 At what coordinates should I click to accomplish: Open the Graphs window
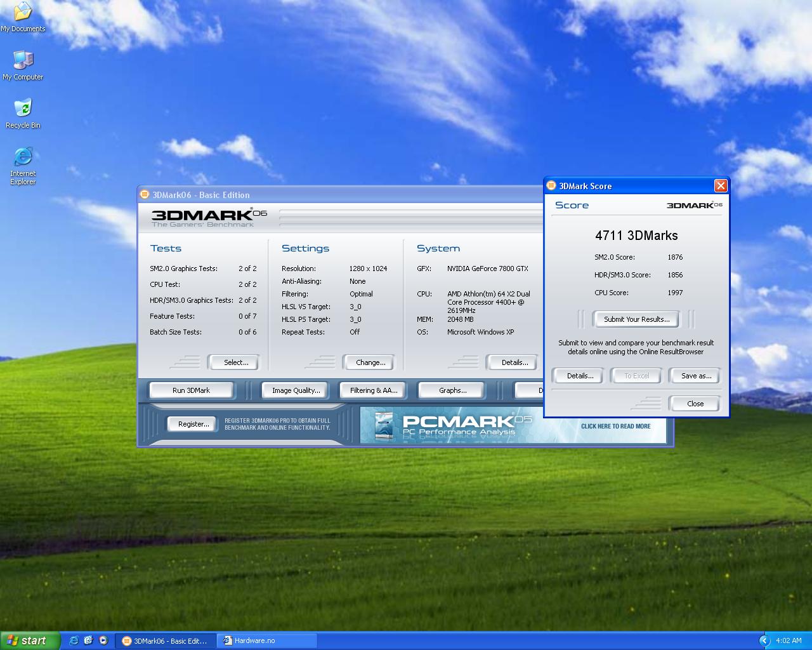[x=452, y=390]
